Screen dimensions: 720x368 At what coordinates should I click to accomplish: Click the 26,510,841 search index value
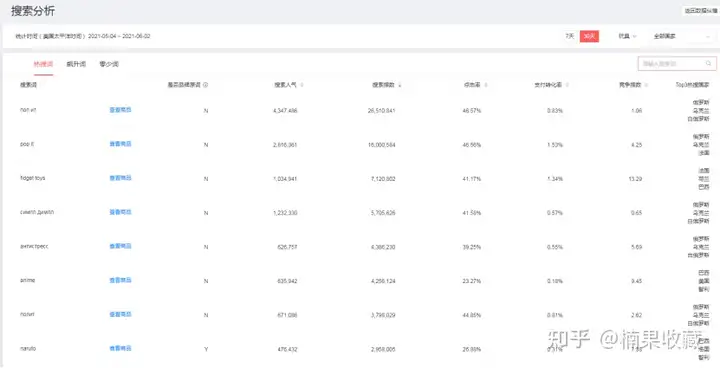coord(382,111)
